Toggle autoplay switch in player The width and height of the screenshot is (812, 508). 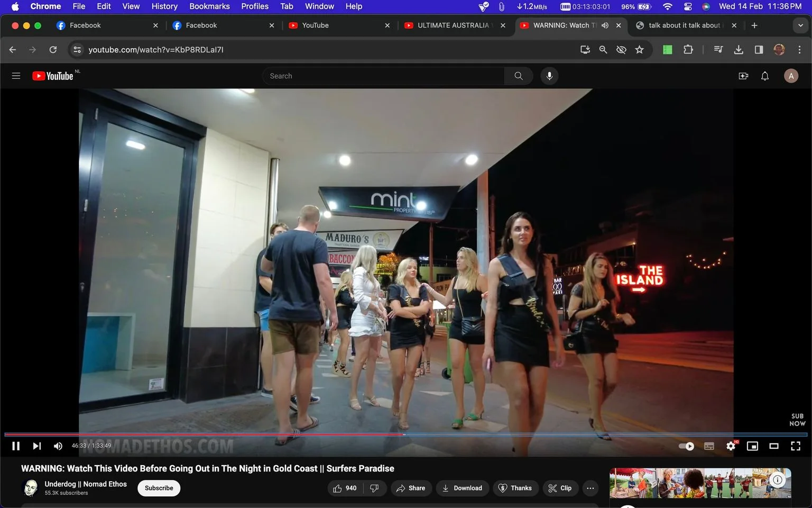coord(686,446)
